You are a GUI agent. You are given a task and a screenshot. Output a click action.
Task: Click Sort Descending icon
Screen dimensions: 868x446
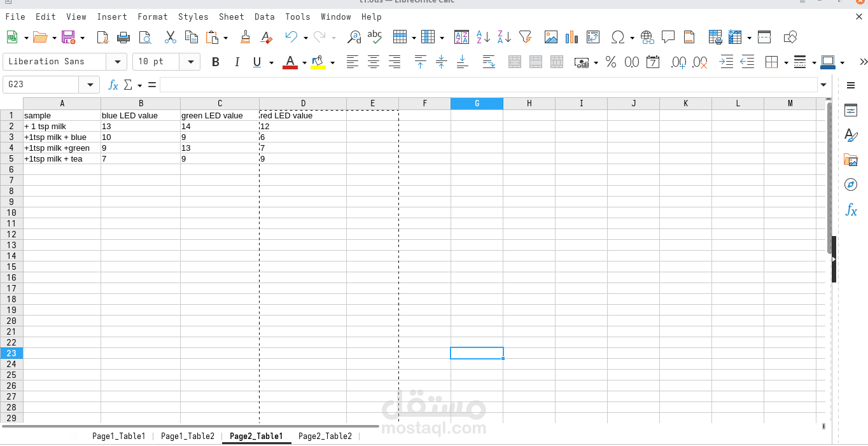[504, 38]
